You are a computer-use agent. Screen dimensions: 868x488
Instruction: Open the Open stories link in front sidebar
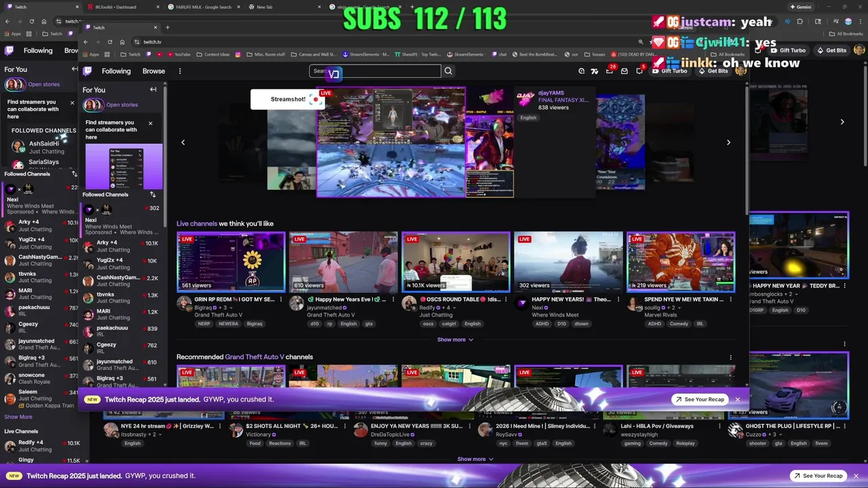(122, 105)
